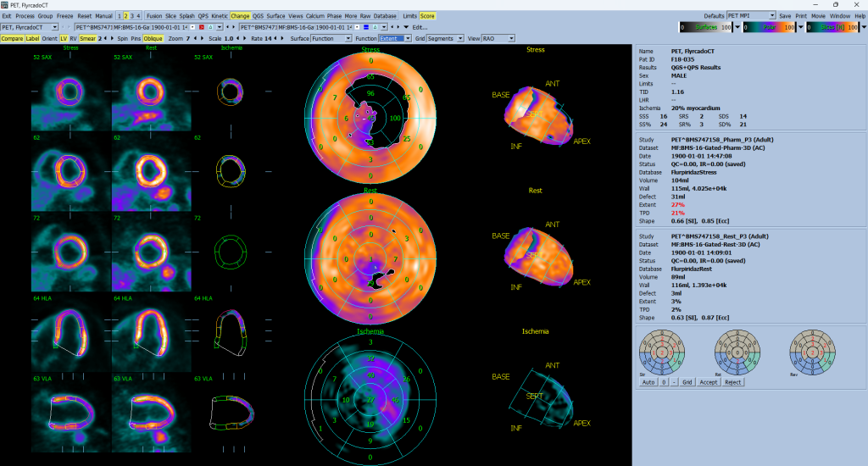The height and width of the screenshot is (466, 868).
Task: Click the triangle icon right of the red dataset icon
Action: (210, 27)
